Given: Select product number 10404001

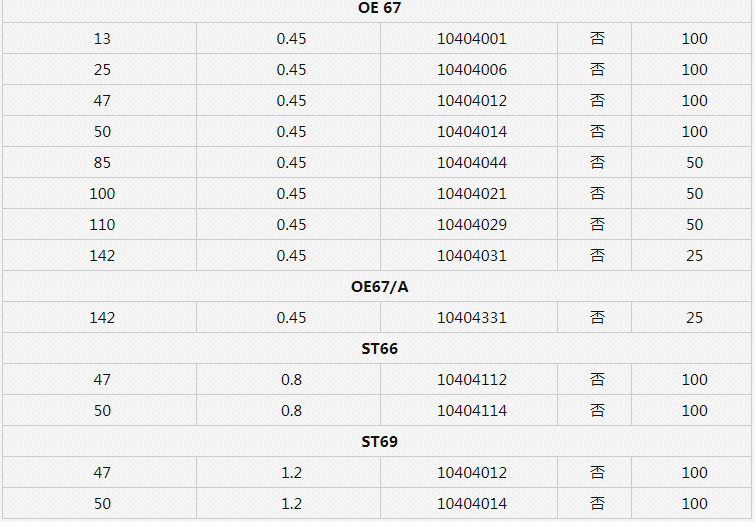Looking at the screenshot, I should pos(472,39).
